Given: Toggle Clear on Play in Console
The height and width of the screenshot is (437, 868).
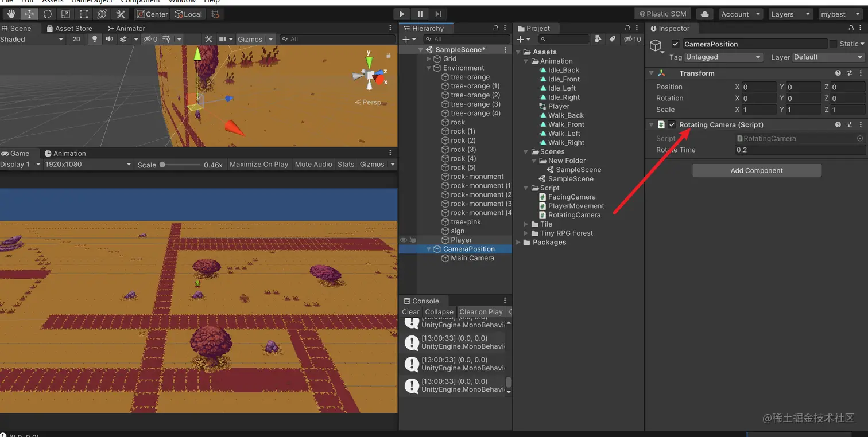Looking at the screenshot, I should [481, 312].
